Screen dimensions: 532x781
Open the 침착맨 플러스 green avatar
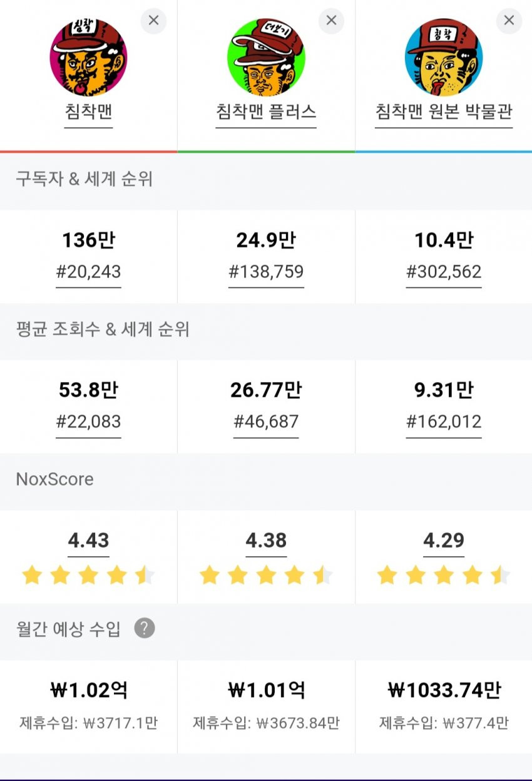[x=266, y=57]
